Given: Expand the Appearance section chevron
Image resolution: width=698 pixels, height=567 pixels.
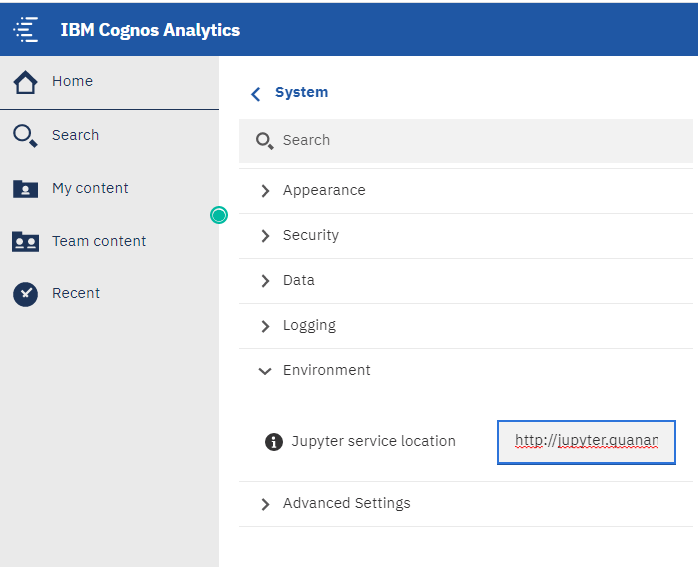Looking at the screenshot, I should tap(265, 191).
